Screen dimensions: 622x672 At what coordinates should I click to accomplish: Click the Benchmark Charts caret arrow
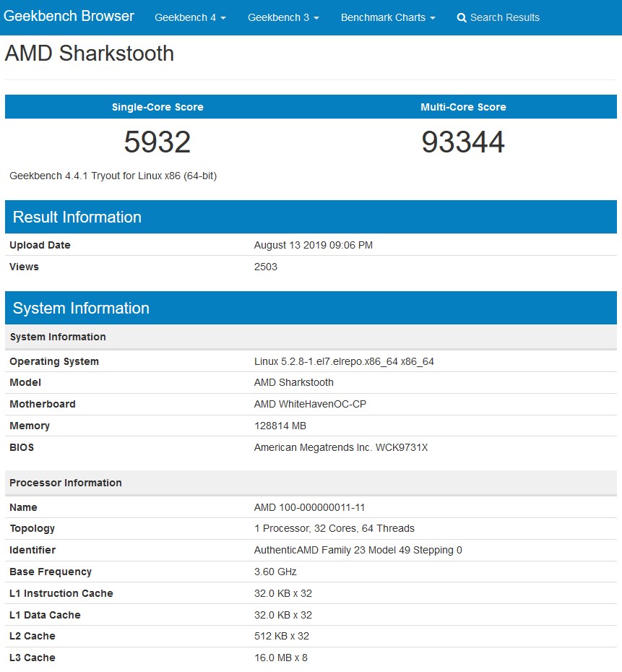(x=433, y=18)
